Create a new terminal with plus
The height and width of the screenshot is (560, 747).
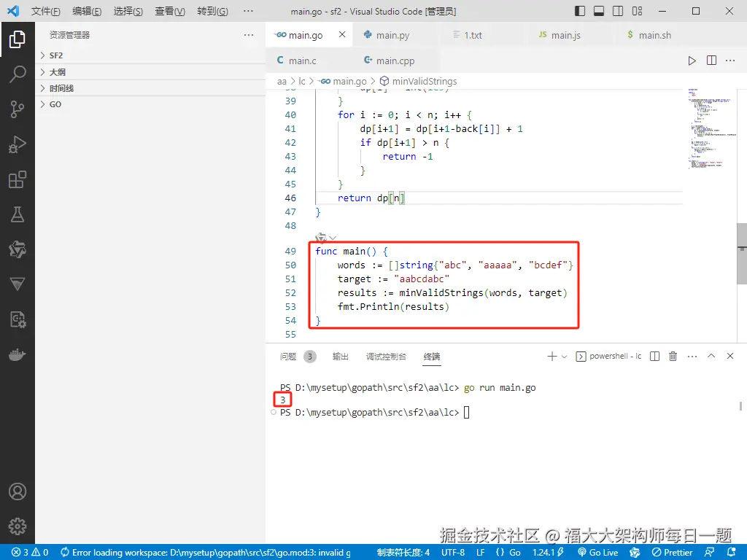551,356
